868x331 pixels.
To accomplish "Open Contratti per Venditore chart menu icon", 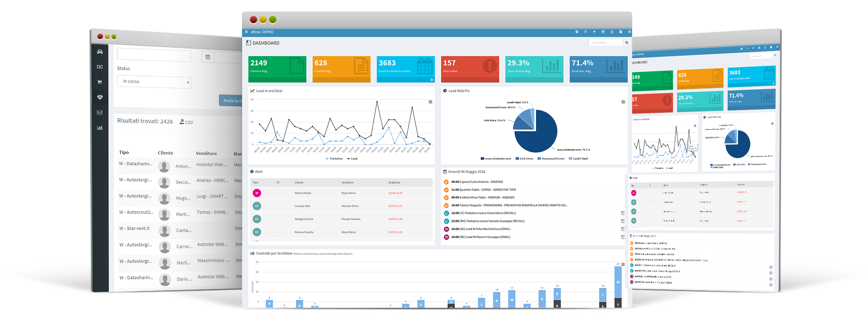I will point(623,264).
